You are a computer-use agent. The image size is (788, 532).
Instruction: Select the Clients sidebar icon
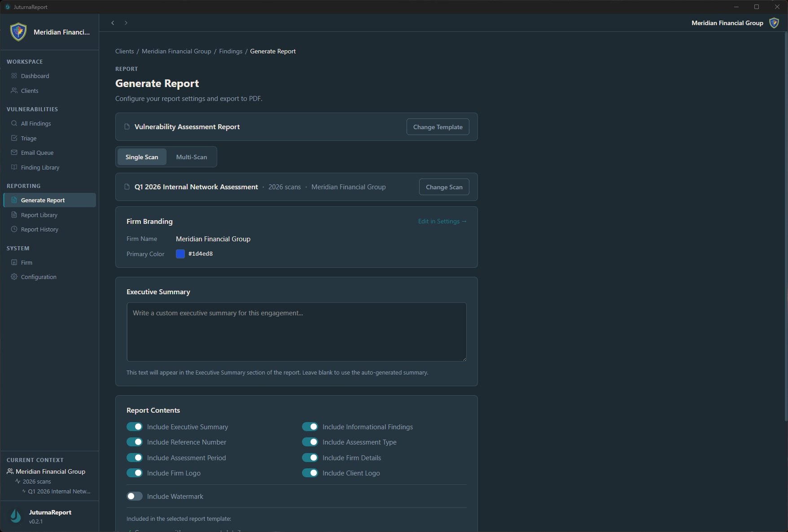pos(13,91)
